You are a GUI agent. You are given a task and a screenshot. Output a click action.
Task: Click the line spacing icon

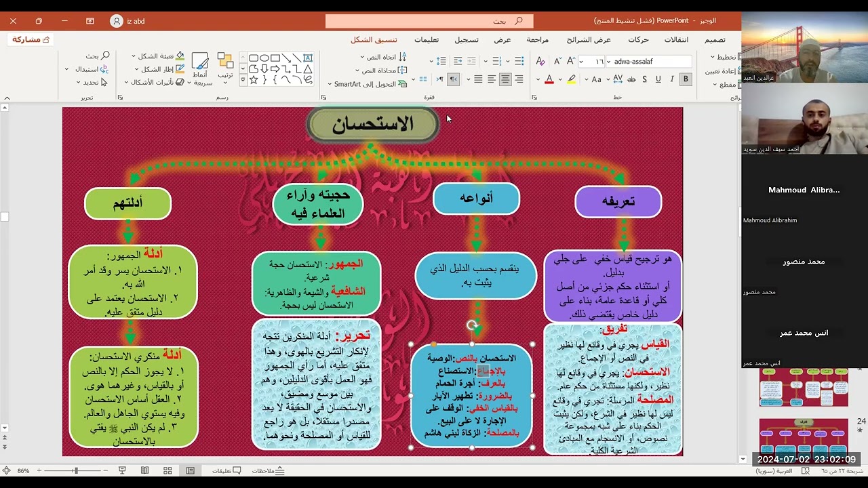point(441,61)
